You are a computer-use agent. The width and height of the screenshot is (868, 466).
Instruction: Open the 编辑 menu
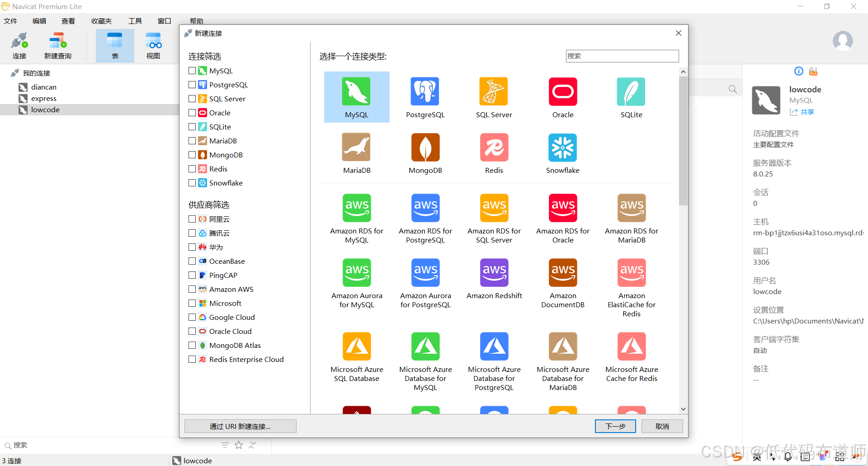click(x=39, y=21)
